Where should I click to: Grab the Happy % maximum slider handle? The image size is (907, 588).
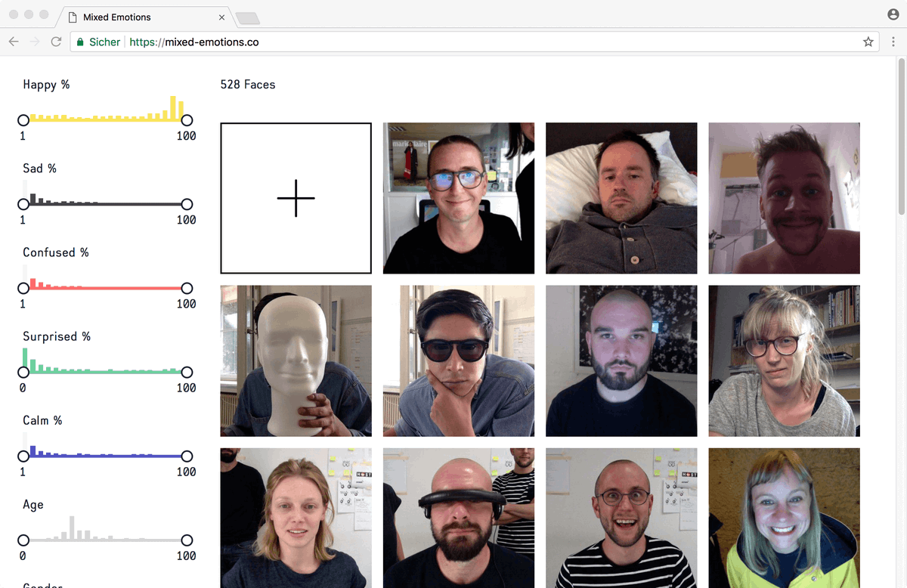tap(187, 120)
